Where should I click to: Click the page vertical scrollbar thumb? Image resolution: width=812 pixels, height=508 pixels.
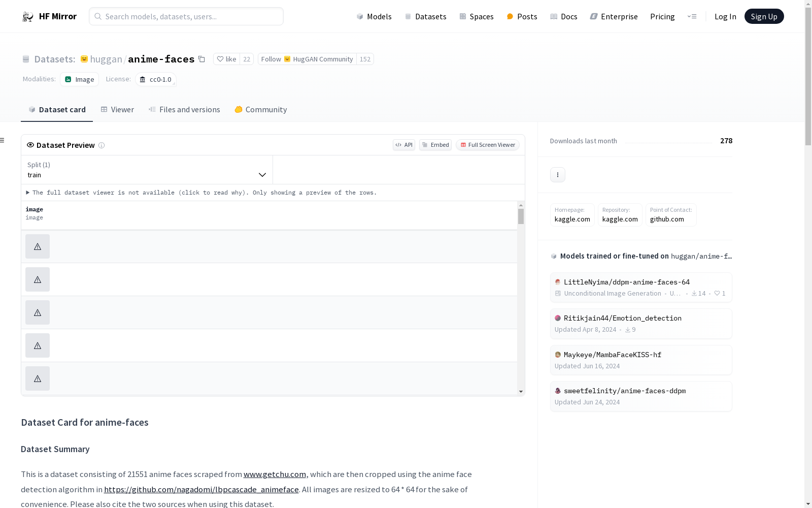point(808,76)
